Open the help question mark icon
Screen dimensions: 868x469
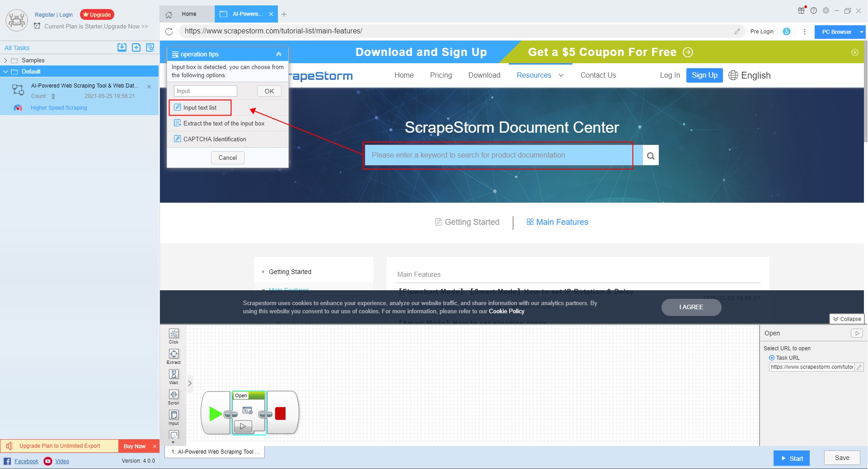click(814, 10)
